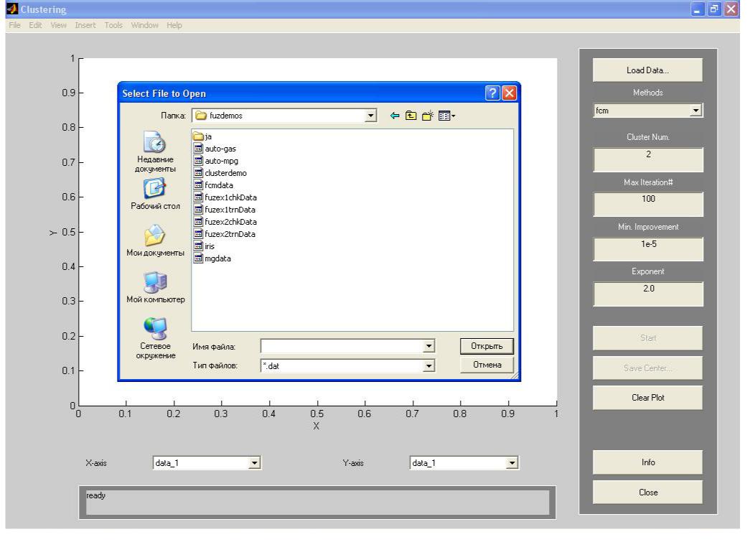
Task: Open the My Computer sidebar icon
Action: coord(154,282)
